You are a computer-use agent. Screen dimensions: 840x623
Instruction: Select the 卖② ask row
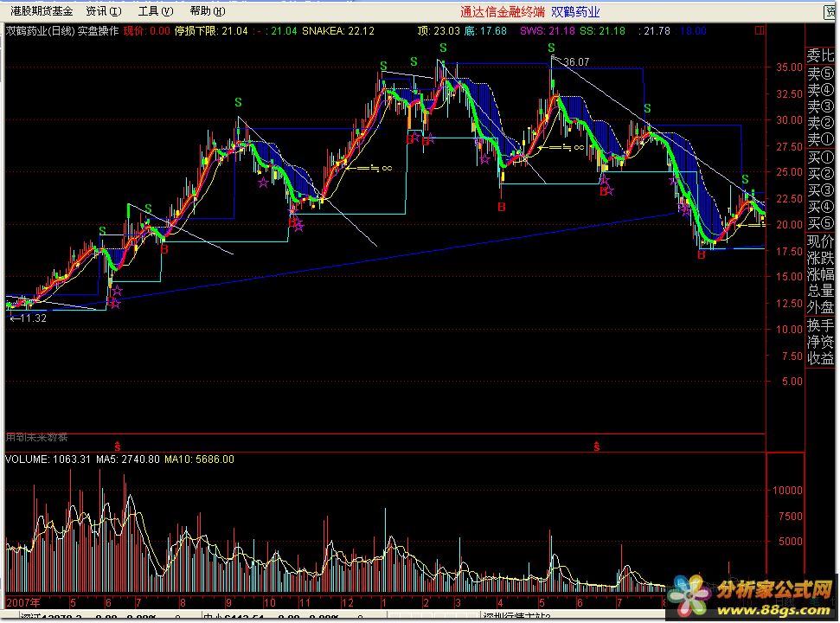(820, 123)
